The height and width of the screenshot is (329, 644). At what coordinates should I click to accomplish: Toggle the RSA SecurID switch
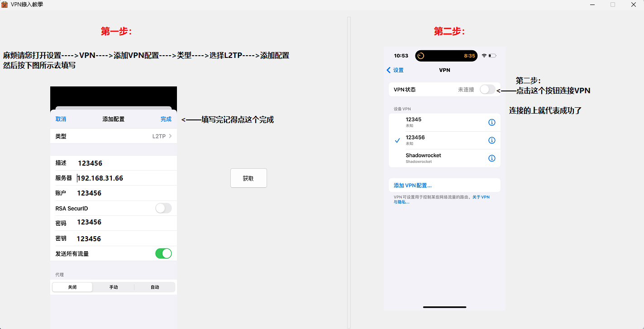[163, 208]
